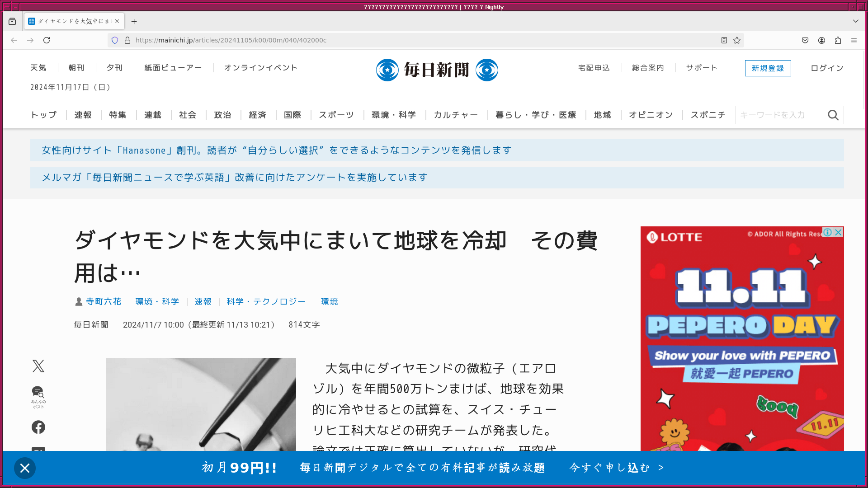This screenshot has width=868, height=488.
Task: Expand the list all tabs chevron
Action: click(855, 21)
